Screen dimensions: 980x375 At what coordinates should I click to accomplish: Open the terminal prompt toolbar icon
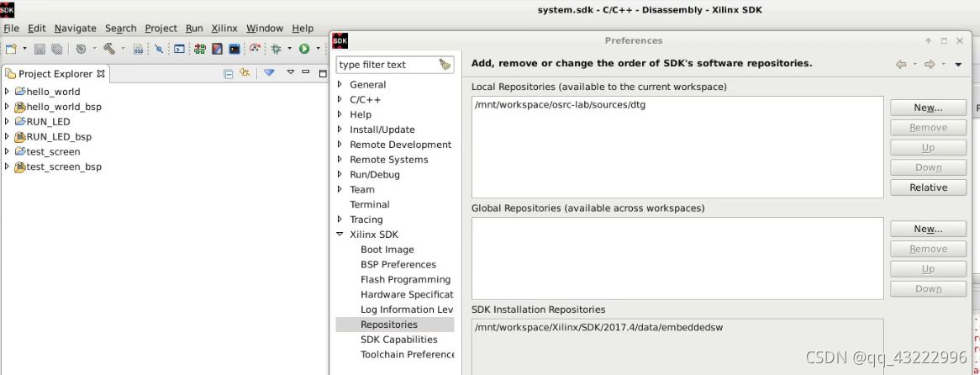(x=179, y=49)
